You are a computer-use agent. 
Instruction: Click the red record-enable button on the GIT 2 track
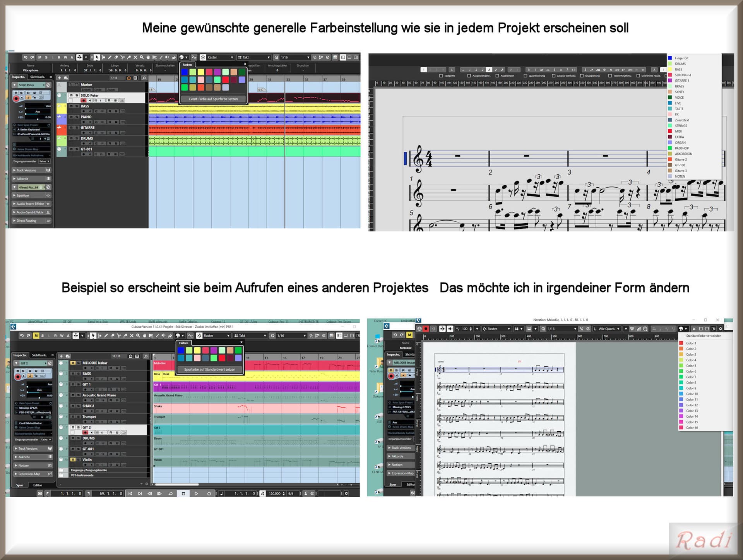[85, 432]
